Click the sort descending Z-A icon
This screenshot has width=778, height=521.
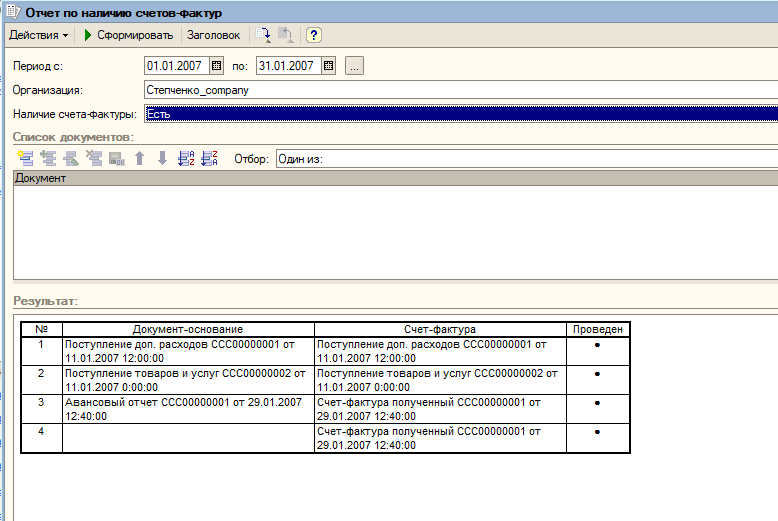pyautogui.click(x=209, y=159)
